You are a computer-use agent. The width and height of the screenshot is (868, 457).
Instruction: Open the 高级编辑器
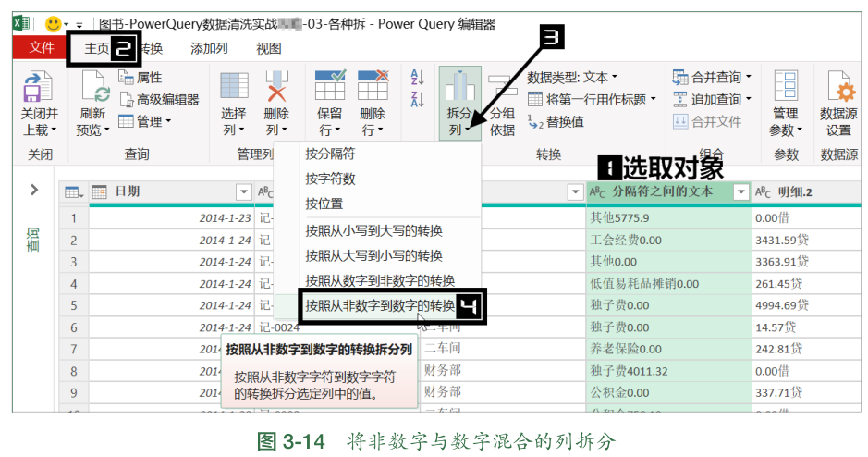tap(159, 100)
